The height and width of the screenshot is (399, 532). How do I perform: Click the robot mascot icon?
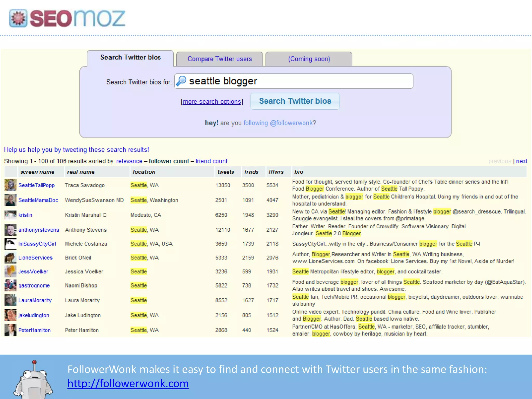click(x=33, y=379)
